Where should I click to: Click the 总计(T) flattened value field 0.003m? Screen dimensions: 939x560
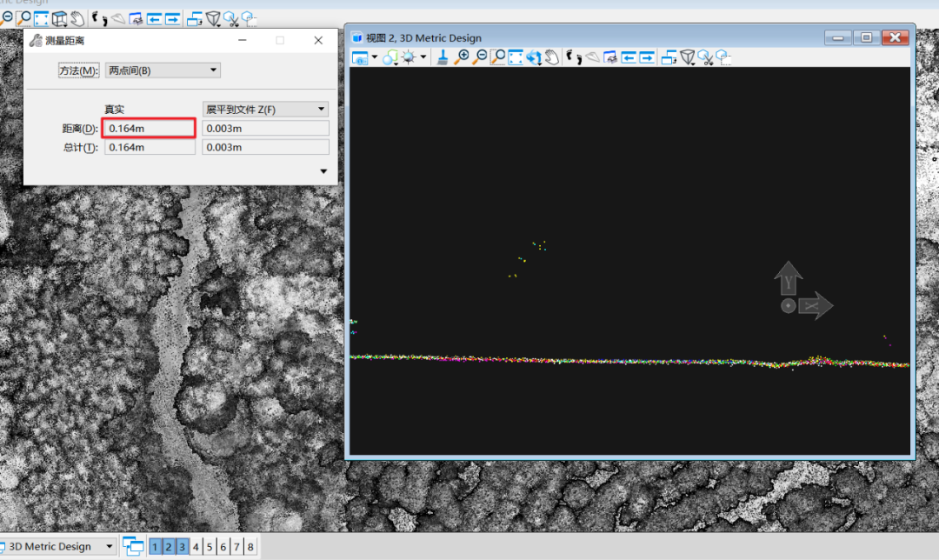pyautogui.click(x=265, y=147)
